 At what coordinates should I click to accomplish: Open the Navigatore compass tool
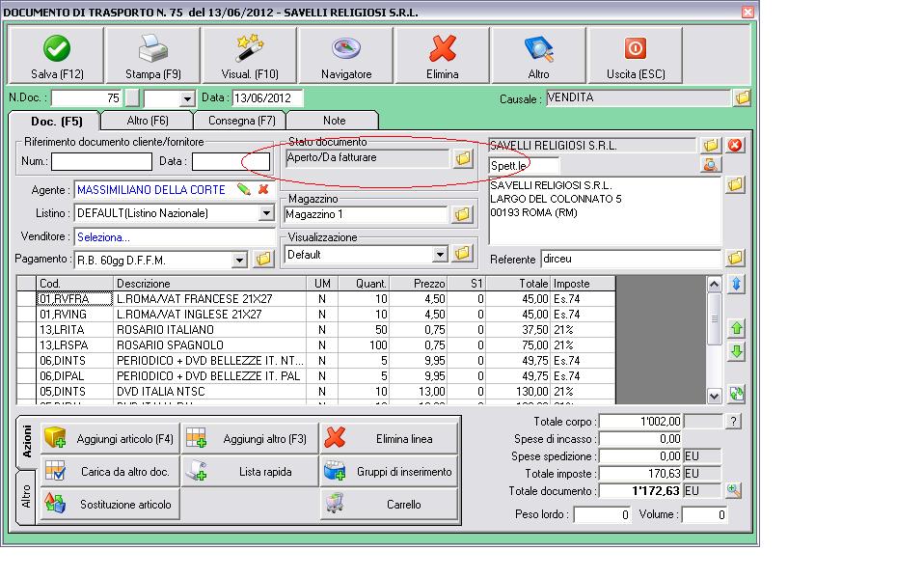(x=345, y=56)
